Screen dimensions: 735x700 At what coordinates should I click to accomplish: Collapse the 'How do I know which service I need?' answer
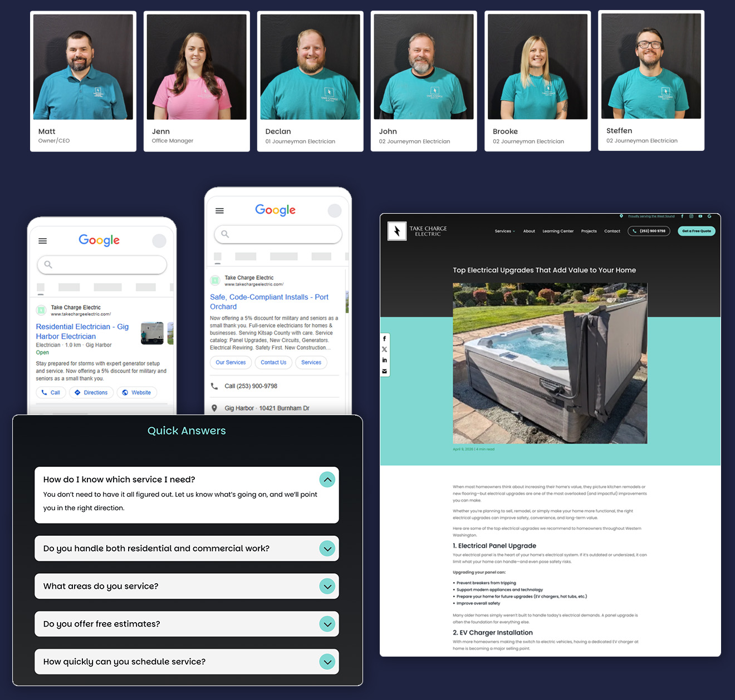click(x=327, y=480)
